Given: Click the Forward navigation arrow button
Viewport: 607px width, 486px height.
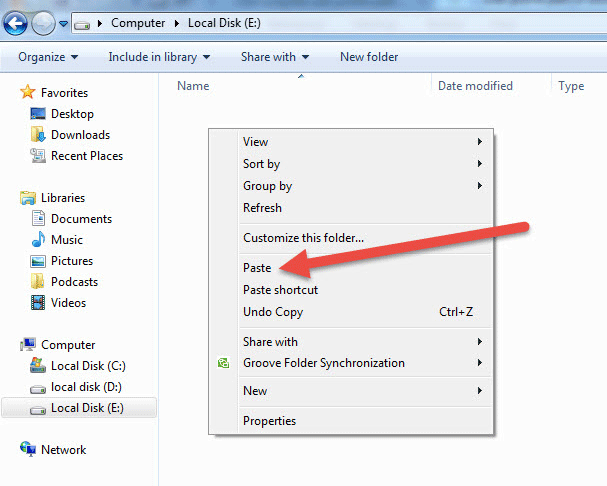Looking at the screenshot, I should coord(43,24).
